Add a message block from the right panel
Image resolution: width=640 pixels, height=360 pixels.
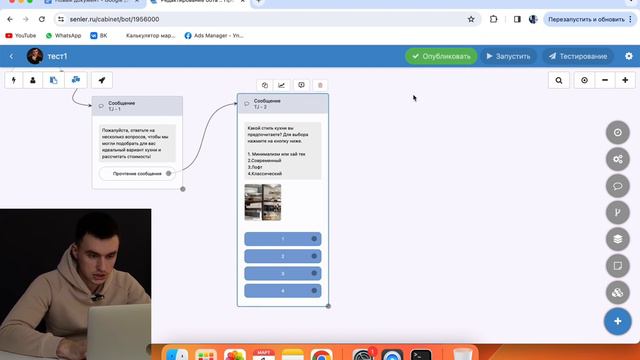pyautogui.click(x=618, y=186)
